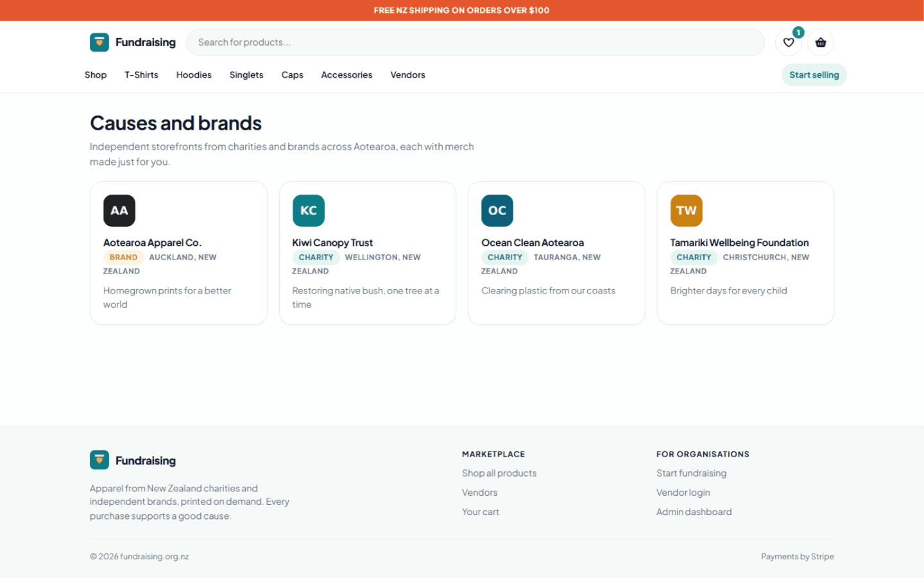The width and height of the screenshot is (924, 578).
Task: Click the Fundraising logo icon in footer
Action: click(x=99, y=460)
